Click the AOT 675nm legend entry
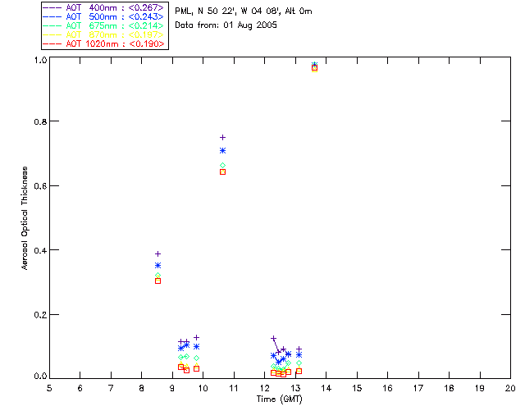Viewport: 525px width, 420px height. 104,25
